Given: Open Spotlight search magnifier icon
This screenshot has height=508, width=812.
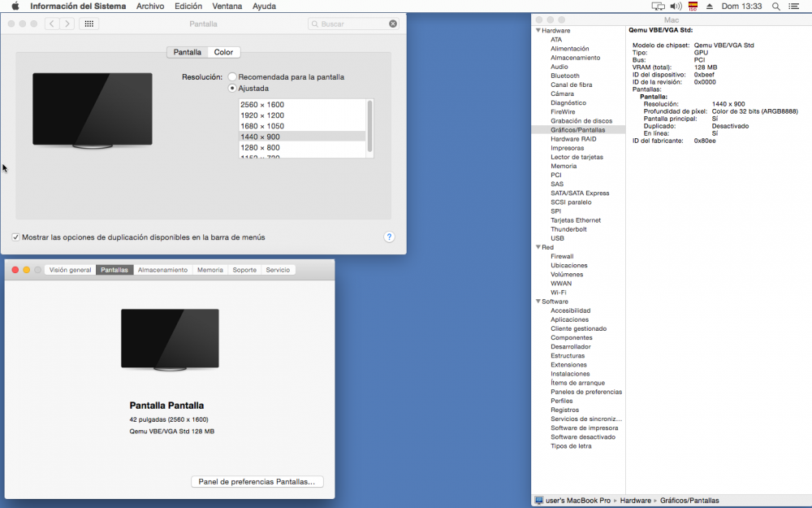Looking at the screenshot, I should pyautogui.click(x=775, y=7).
